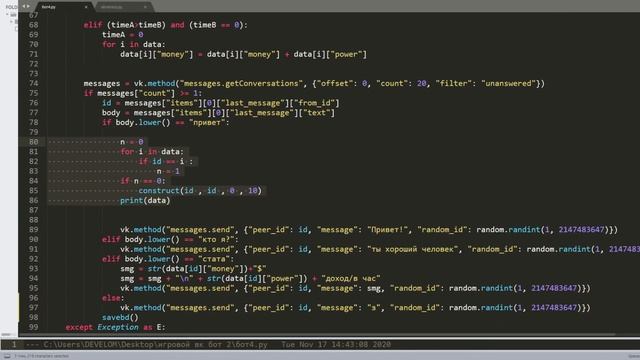This screenshot has height=360, width=640.
Task: Click line number 67 in the gutter
Action: coord(33,15)
